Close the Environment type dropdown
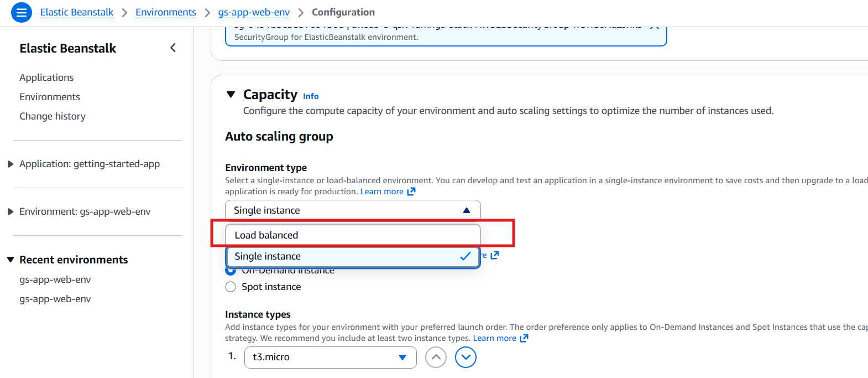The height and width of the screenshot is (378, 868). (466, 210)
